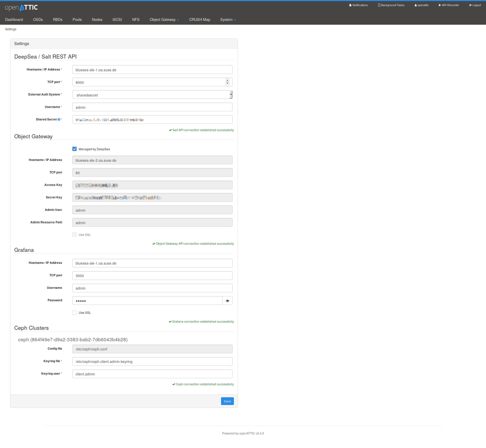This screenshot has height=448, width=486.
Task: Click the Ceph Config file field
Action: click(152, 349)
